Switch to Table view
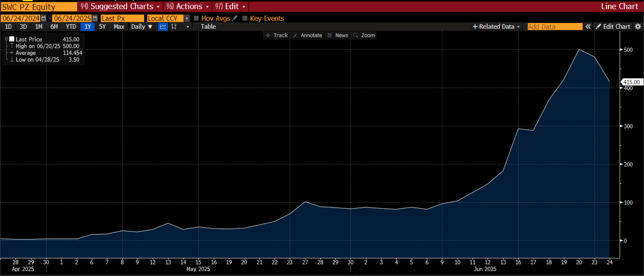 click(208, 27)
